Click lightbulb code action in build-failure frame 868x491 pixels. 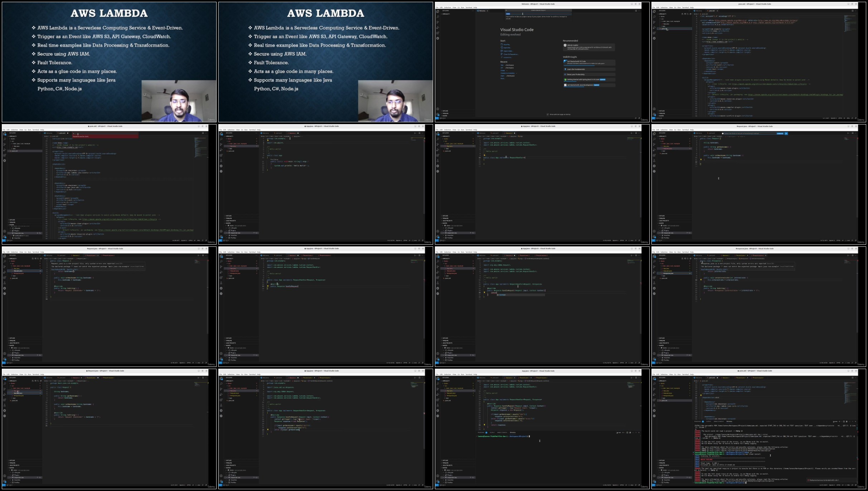701,395
